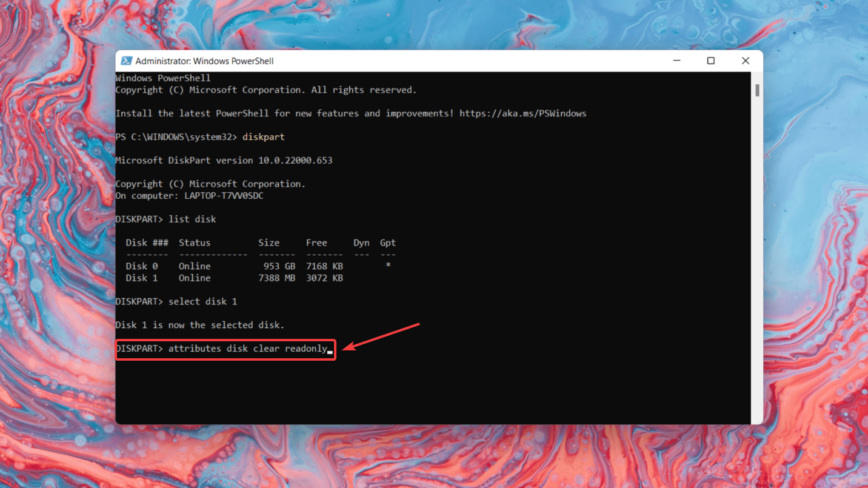Click 'select disk 1' command text
The image size is (868, 488).
point(202,301)
